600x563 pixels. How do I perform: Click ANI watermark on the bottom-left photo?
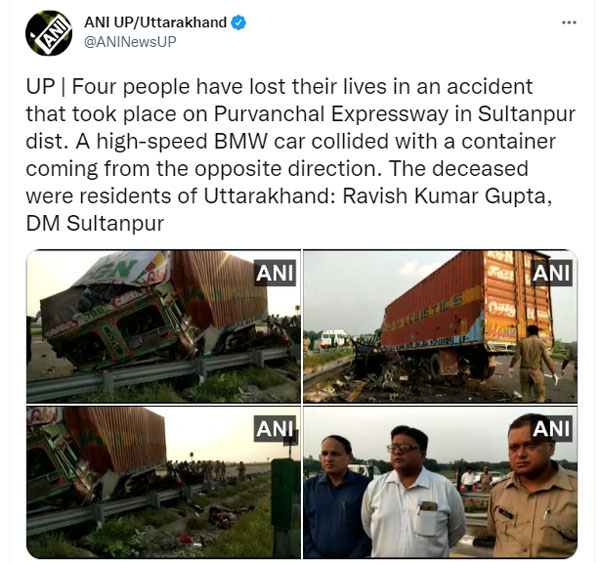(275, 428)
